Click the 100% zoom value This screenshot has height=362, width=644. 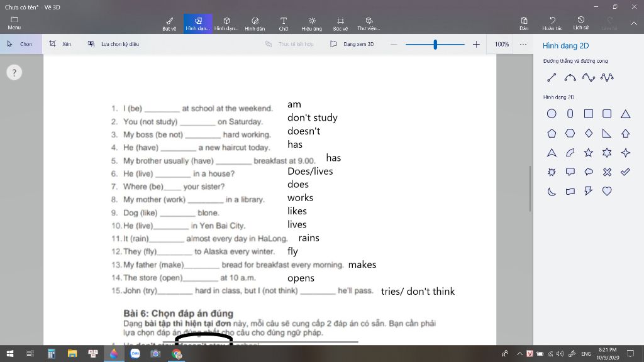click(x=501, y=44)
